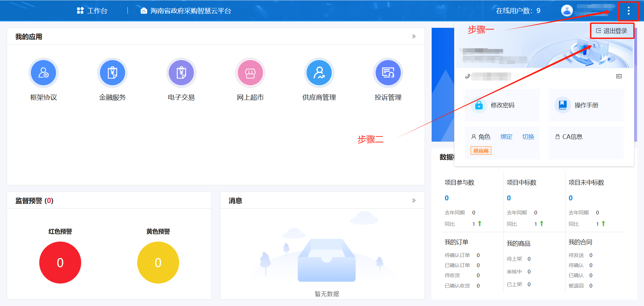Screen dimensions: 644x306
Task: Open the 供应商管理 application icon
Action: pyautogui.click(x=319, y=73)
